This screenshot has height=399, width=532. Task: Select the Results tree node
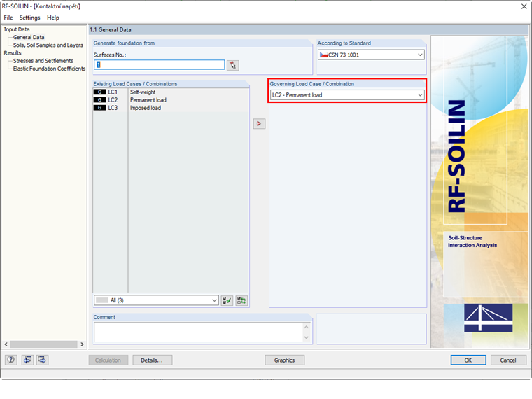coord(13,53)
